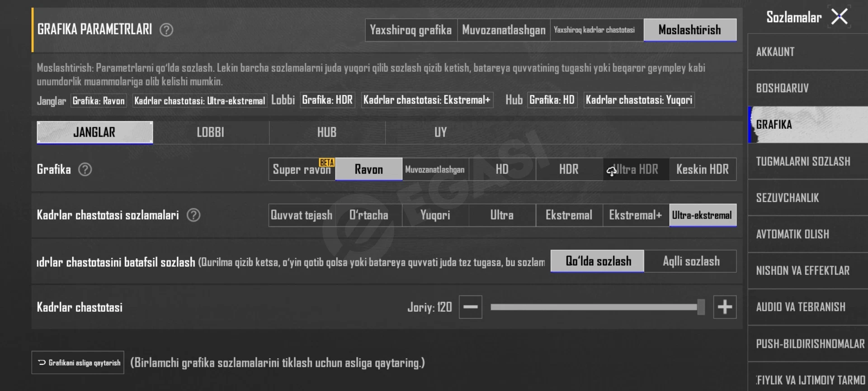
Task: Set frame rate to O'rtacha
Action: pyautogui.click(x=369, y=215)
